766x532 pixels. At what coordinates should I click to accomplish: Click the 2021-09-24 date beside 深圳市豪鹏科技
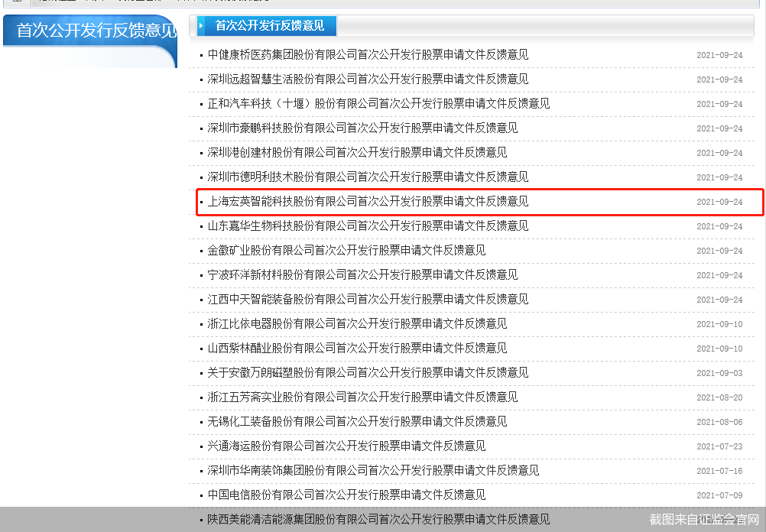(719, 128)
